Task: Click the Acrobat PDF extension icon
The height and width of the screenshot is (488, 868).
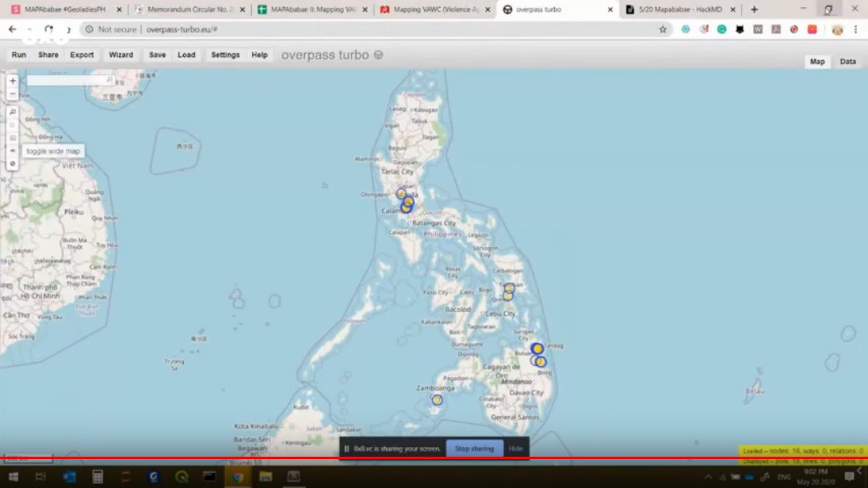Action: pos(776,30)
